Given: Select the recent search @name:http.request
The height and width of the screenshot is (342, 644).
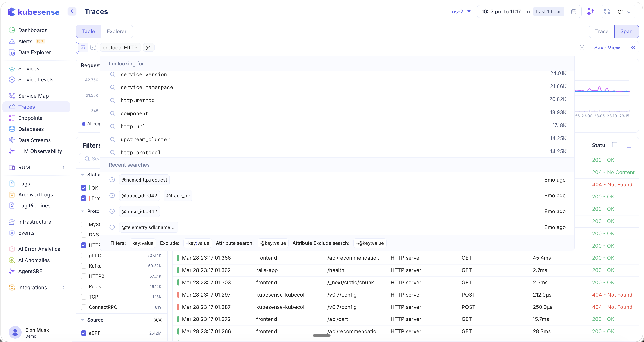Looking at the screenshot, I should tap(144, 180).
